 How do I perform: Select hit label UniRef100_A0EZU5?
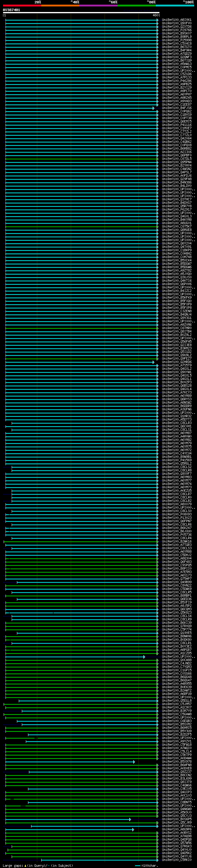click(176, 491)
